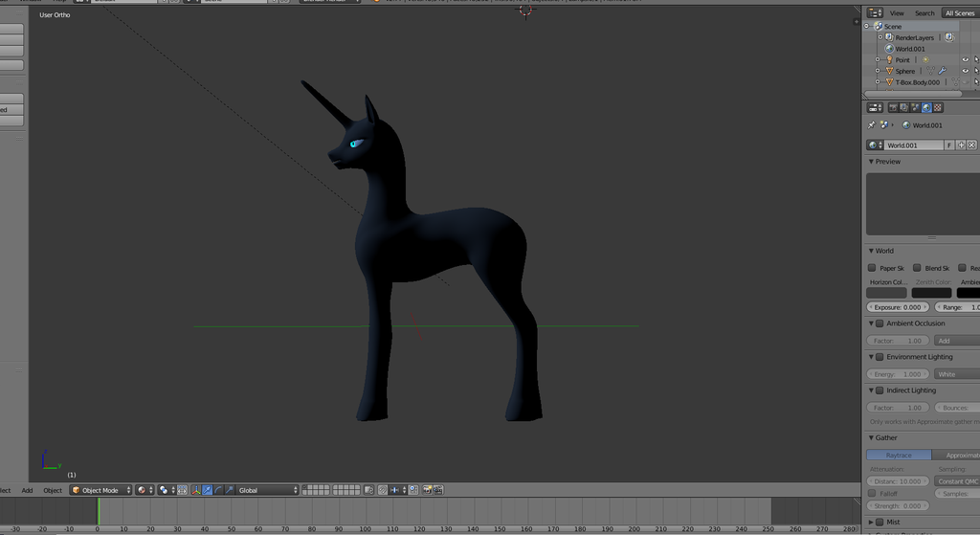Screen dimensions: 980x535
Task: Toggle the 3D manipulator widget icon
Action: [x=195, y=490]
